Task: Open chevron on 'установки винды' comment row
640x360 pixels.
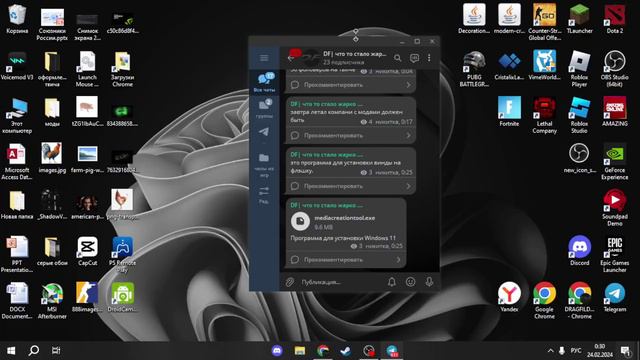Action: 408,186
